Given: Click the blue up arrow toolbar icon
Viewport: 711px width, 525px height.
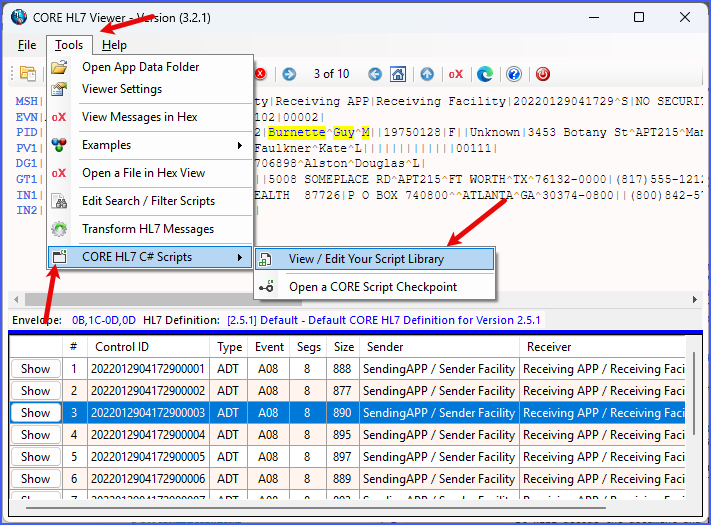Looking at the screenshot, I should click(427, 74).
